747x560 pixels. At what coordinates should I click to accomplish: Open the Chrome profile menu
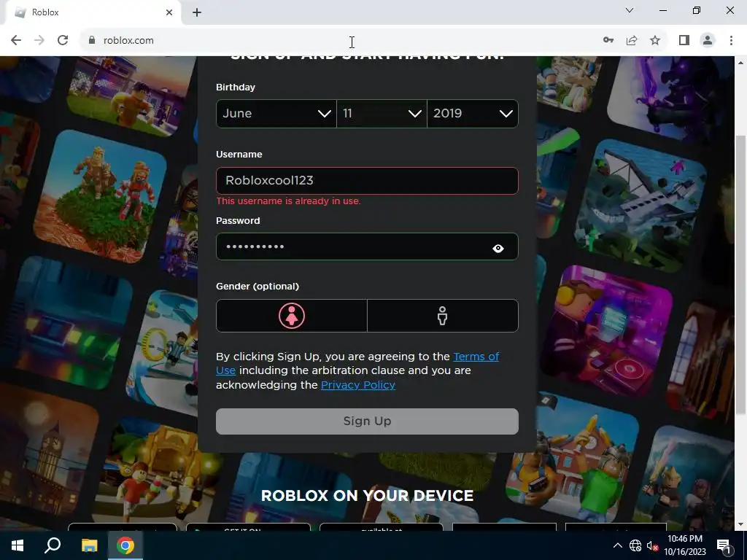[708, 41]
